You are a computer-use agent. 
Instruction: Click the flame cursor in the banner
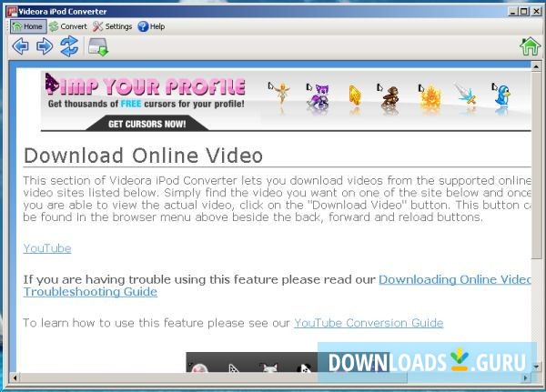430,95
